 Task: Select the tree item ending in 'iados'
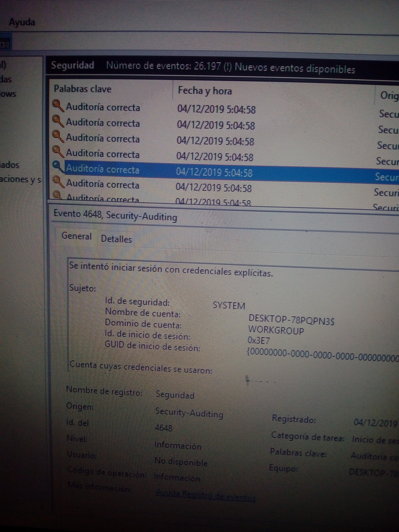click(10, 165)
